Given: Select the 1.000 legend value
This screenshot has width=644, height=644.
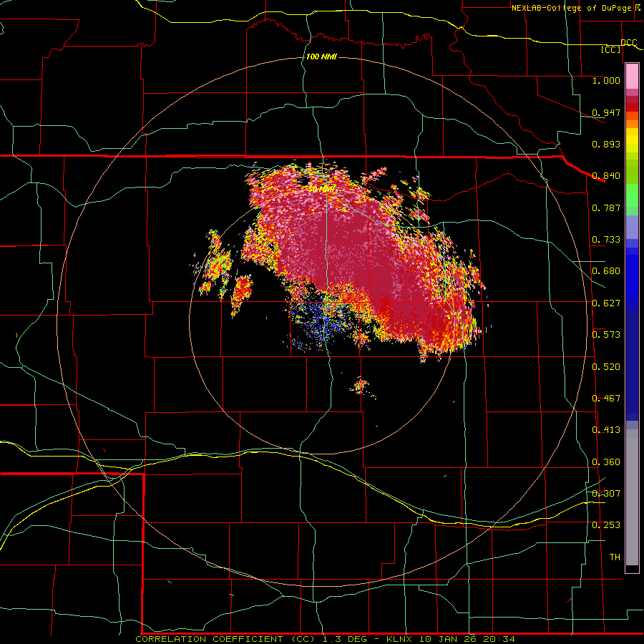Looking at the screenshot, I should click(606, 80).
